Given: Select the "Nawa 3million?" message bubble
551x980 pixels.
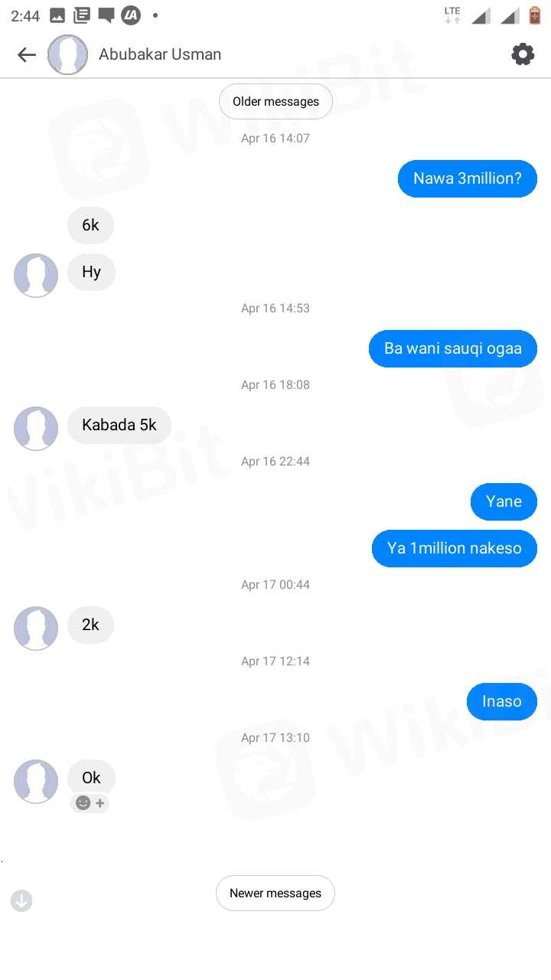Looking at the screenshot, I should pyautogui.click(x=468, y=178).
